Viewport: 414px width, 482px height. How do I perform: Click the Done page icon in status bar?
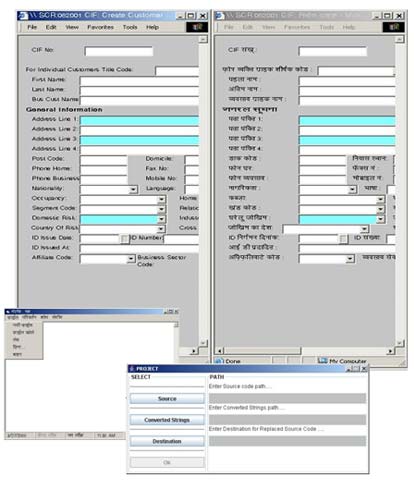[x=219, y=361]
